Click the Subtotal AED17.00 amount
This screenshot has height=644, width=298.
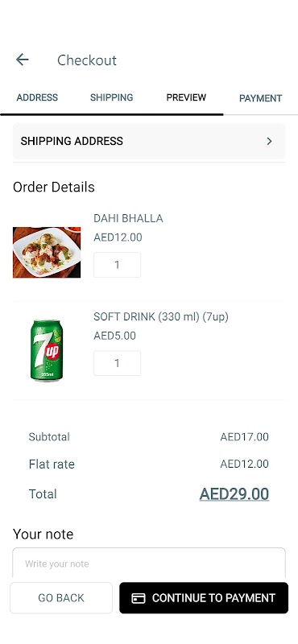[245, 437]
